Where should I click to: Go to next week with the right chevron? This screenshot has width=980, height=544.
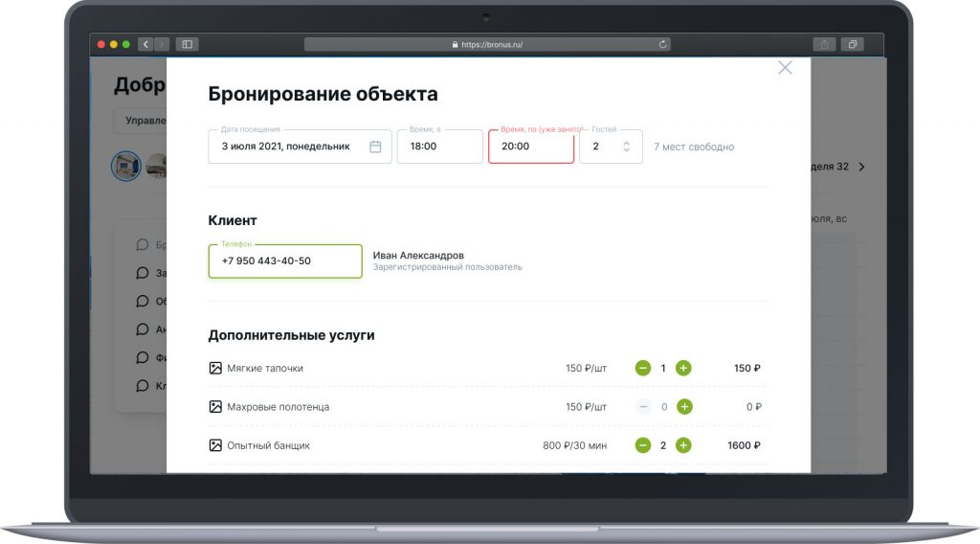pyautogui.click(x=862, y=167)
